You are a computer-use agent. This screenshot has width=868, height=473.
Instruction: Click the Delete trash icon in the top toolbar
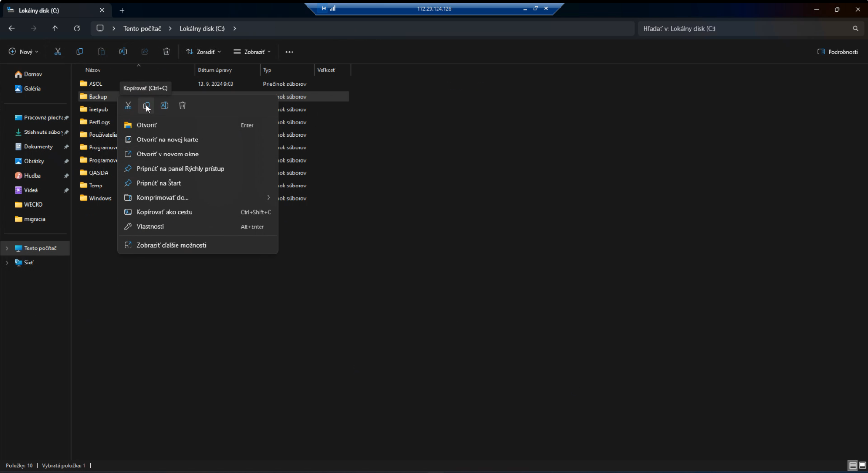coord(167,52)
